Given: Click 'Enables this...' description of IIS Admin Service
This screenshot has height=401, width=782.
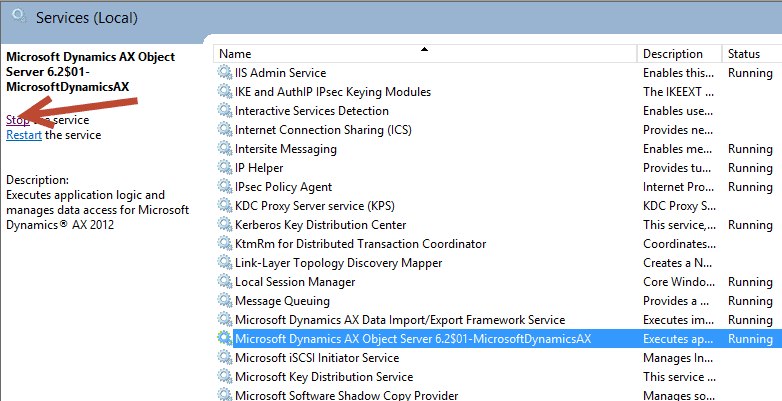Looking at the screenshot, I should tap(678, 73).
